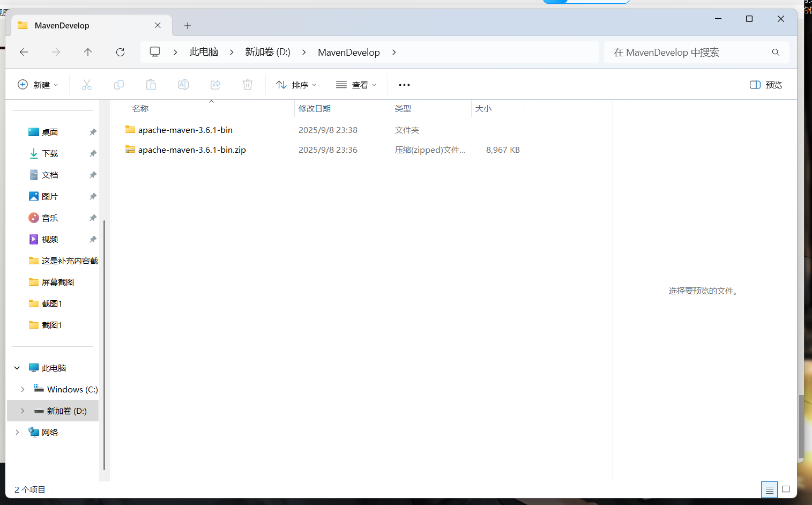Click the search magnifier icon
Viewport: 812px width, 505px height.
(776, 52)
